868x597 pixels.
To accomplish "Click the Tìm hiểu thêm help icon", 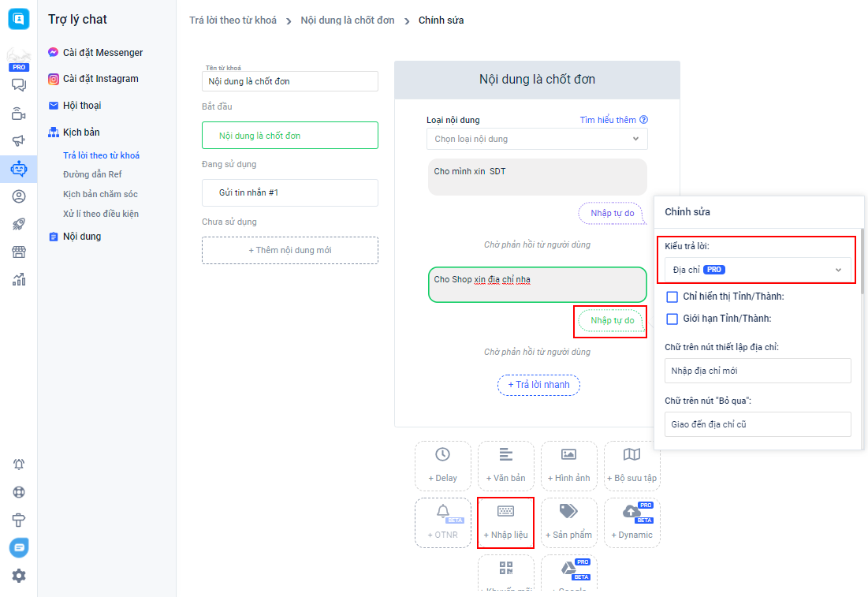I will point(643,120).
